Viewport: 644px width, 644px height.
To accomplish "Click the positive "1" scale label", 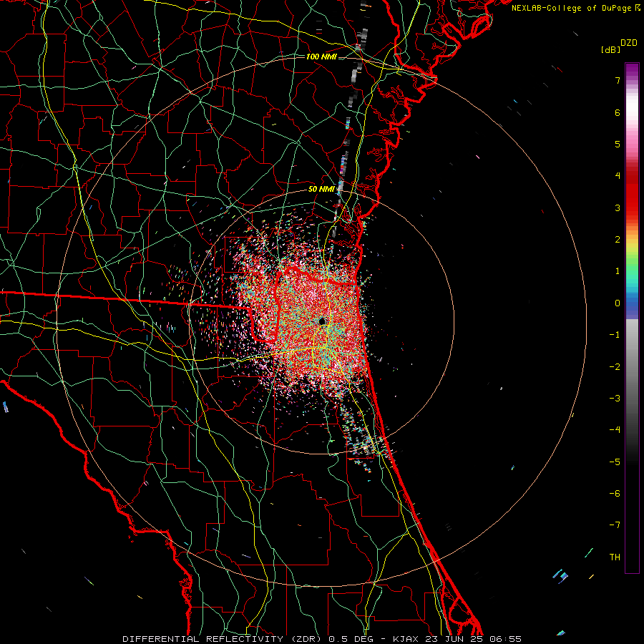I will [618, 271].
